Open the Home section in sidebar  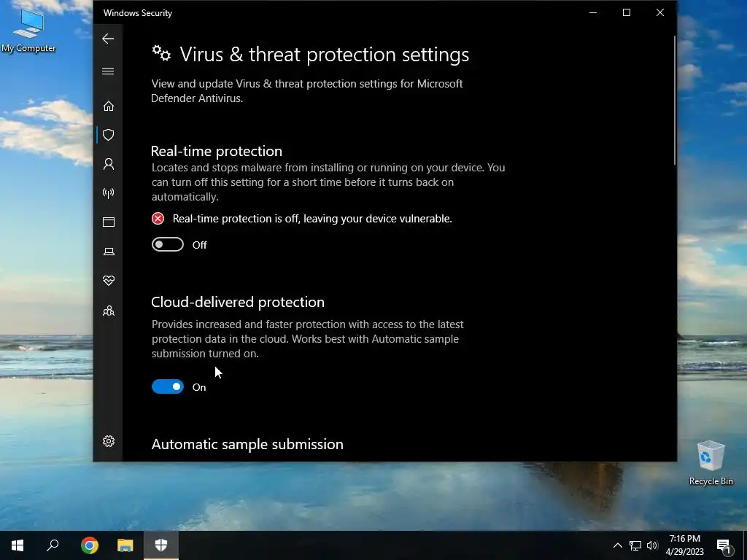pos(109,106)
